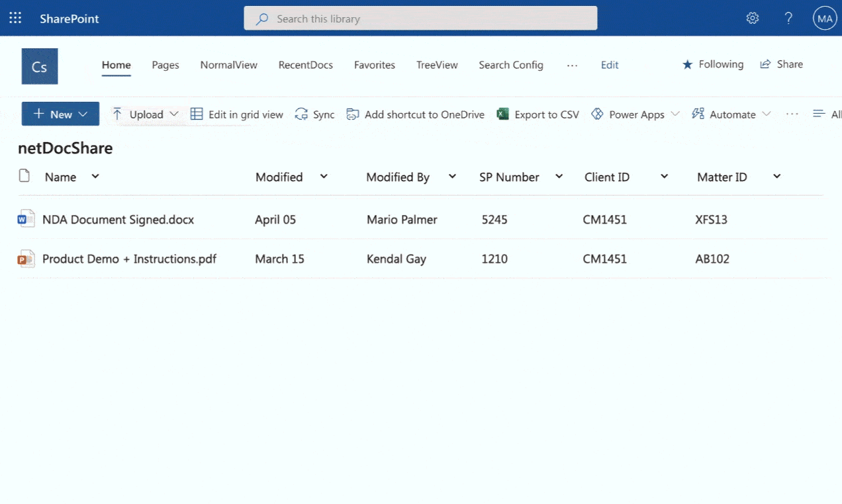
Task: Open the app launcher waffle icon
Action: (15, 19)
